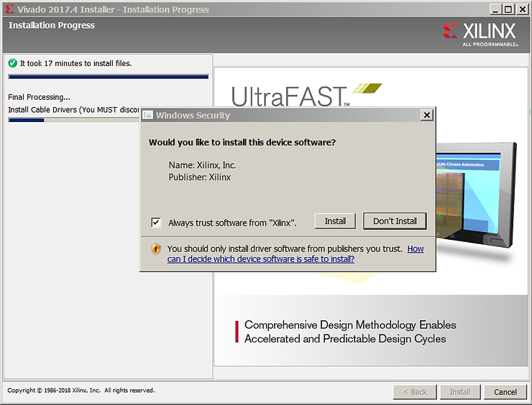Image resolution: width=532 pixels, height=405 pixels.
Task: Click 'Installation Progress' header text
Action: [52, 25]
